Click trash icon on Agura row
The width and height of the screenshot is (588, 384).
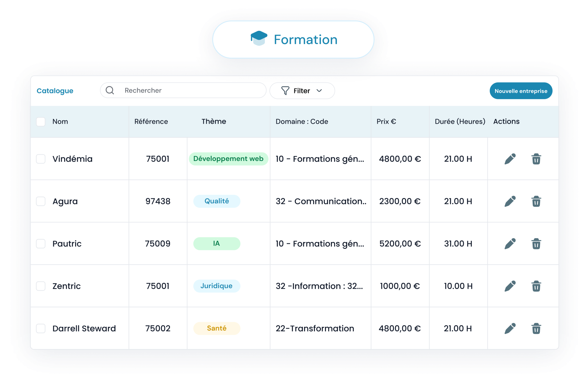coord(536,201)
